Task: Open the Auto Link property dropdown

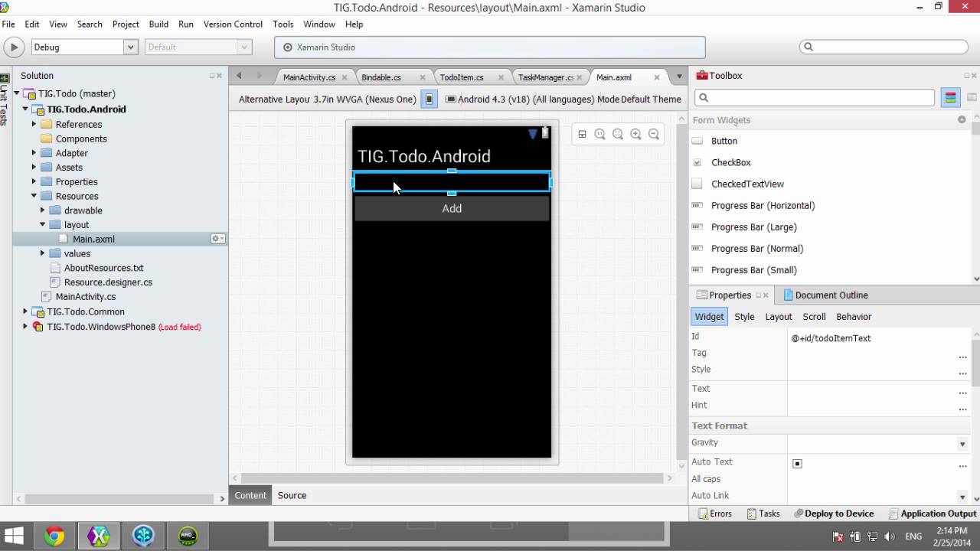Action: click(962, 497)
